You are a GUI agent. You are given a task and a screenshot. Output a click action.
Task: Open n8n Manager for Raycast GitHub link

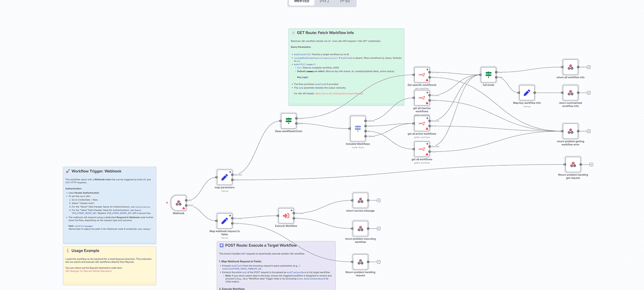click(x=89, y=271)
